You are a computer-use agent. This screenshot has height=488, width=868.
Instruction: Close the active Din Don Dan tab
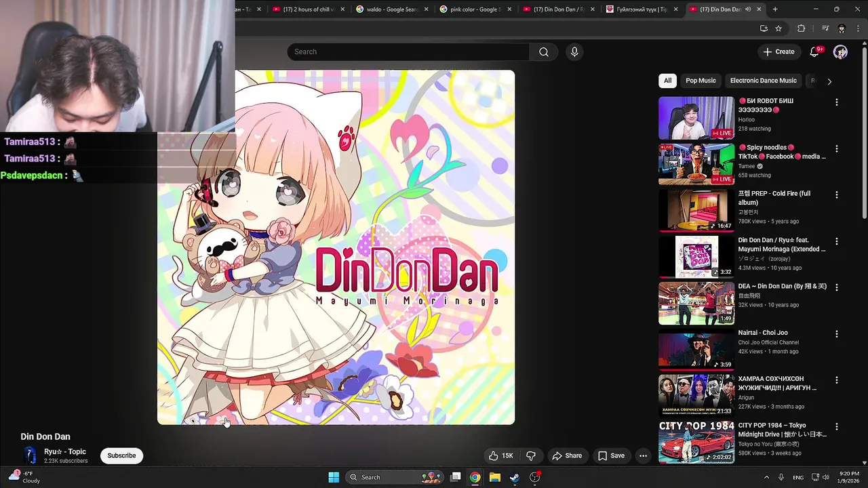pos(759,9)
